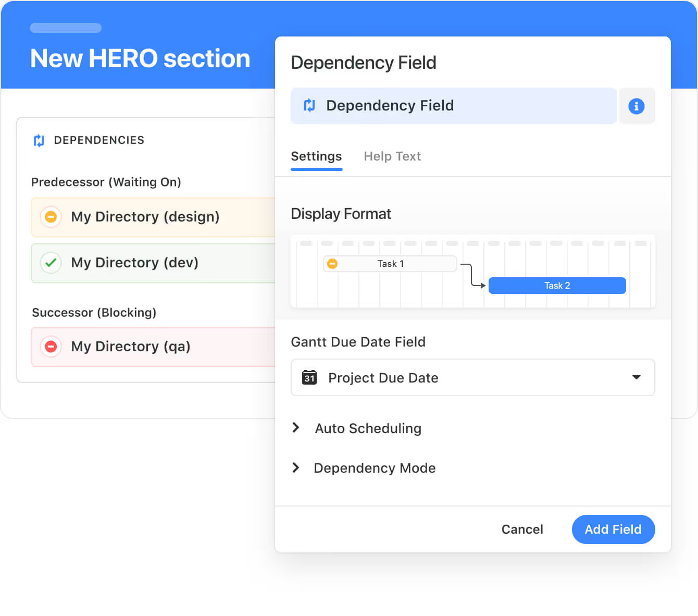Select the Settings tab
Image resolution: width=698 pixels, height=616 pixels.
coord(316,156)
